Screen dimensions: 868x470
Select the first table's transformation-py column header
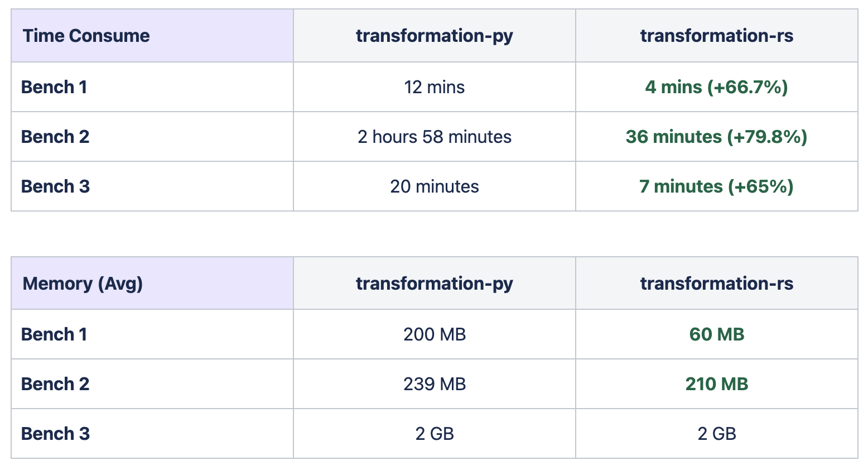434,36
